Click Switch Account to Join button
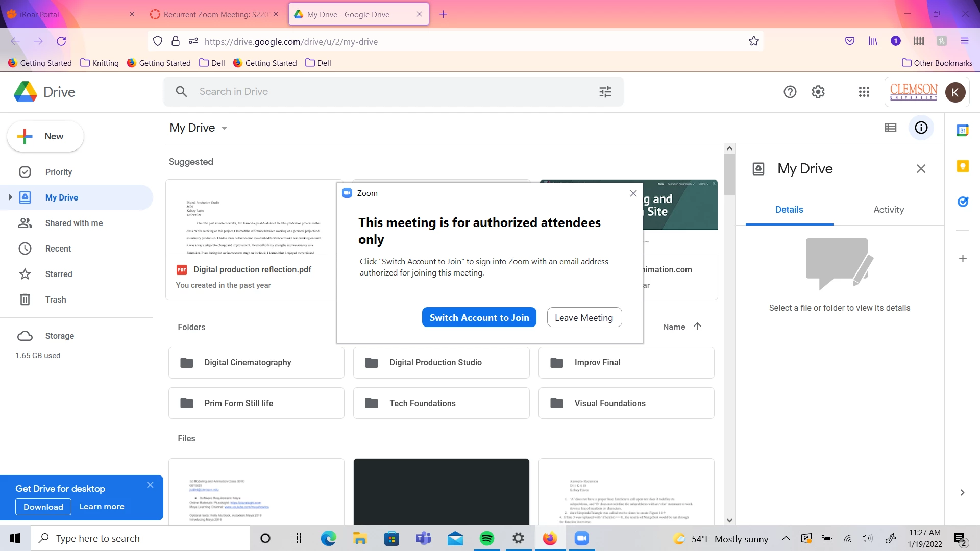Image resolution: width=980 pixels, height=551 pixels. (x=479, y=317)
